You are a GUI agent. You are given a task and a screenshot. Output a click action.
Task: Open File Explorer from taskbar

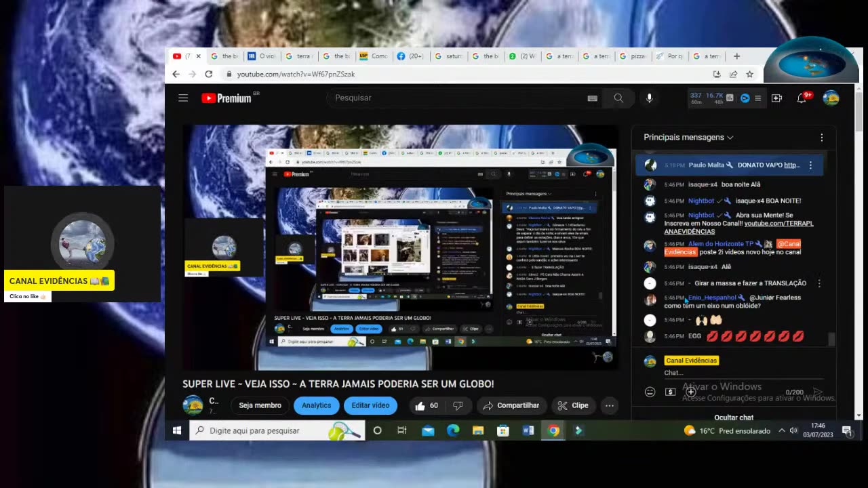(477, 430)
